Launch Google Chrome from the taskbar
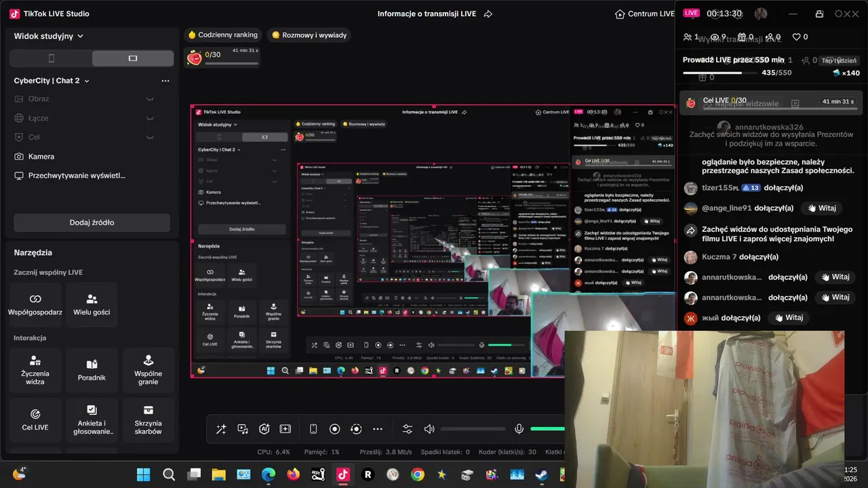The image size is (868, 488). point(417,474)
